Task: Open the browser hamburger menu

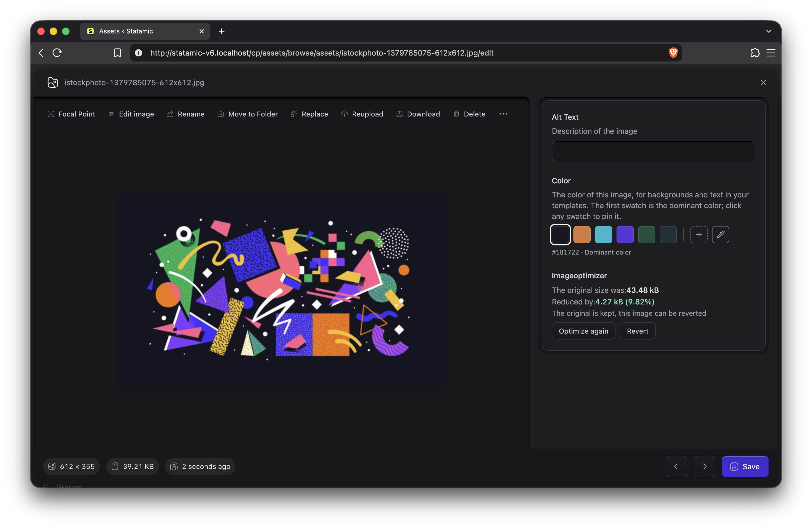Action: [x=771, y=53]
